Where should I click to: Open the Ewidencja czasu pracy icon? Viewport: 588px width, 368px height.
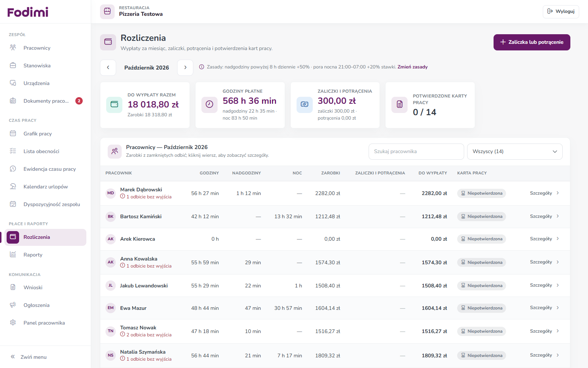13,169
